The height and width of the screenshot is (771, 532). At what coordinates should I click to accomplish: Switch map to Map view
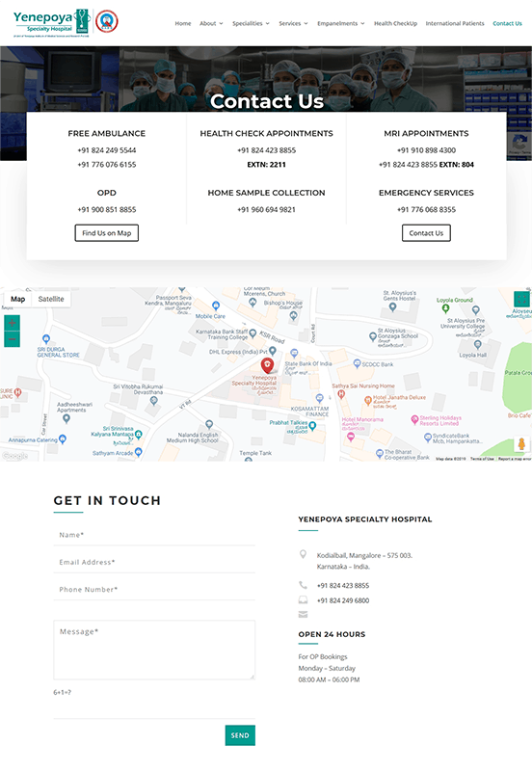(17, 299)
